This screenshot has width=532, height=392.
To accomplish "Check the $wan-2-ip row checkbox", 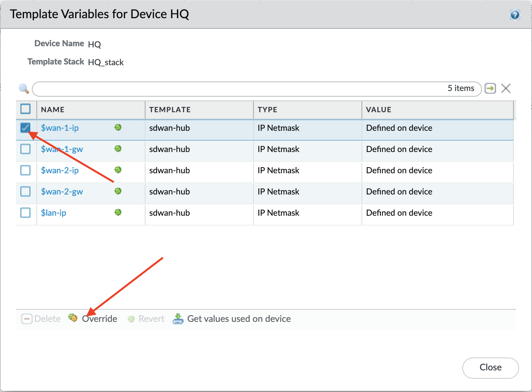I will coord(25,170).
